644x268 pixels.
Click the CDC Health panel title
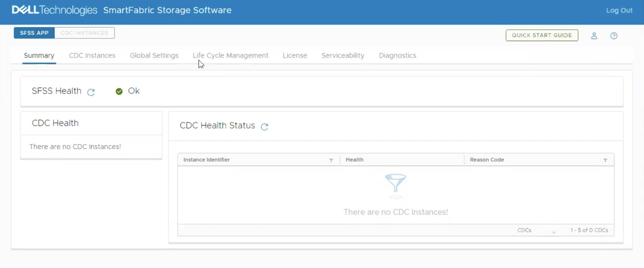55,123
